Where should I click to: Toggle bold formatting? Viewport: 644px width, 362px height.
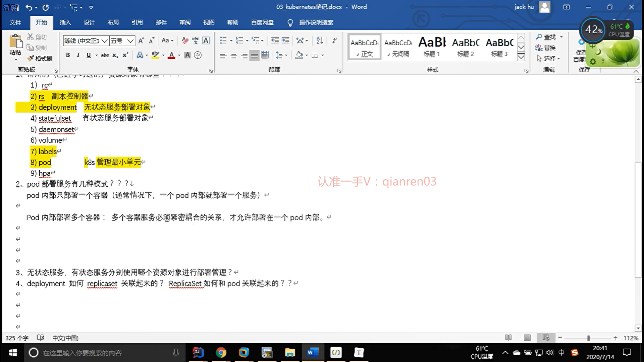68,55
